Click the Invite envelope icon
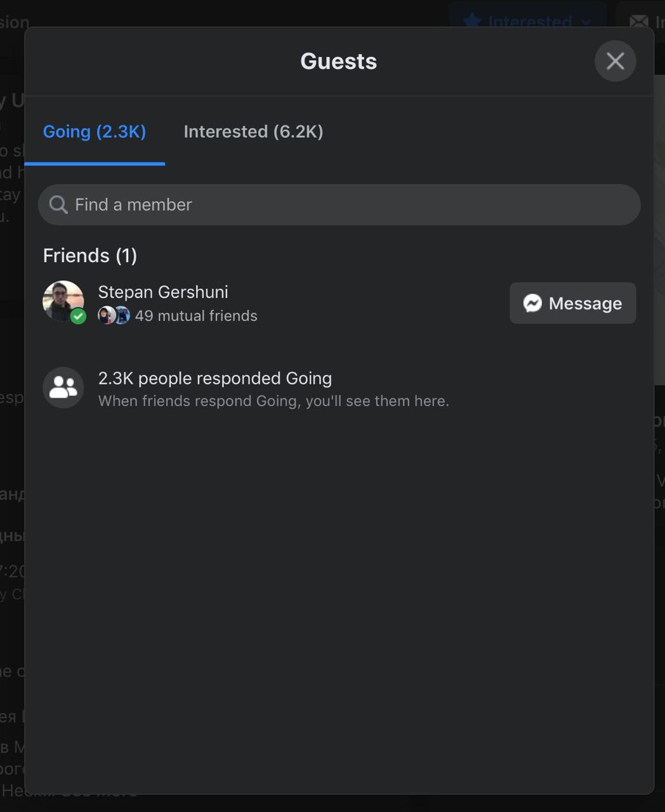Screen dimensions: 665x812 tap(638, 22)
